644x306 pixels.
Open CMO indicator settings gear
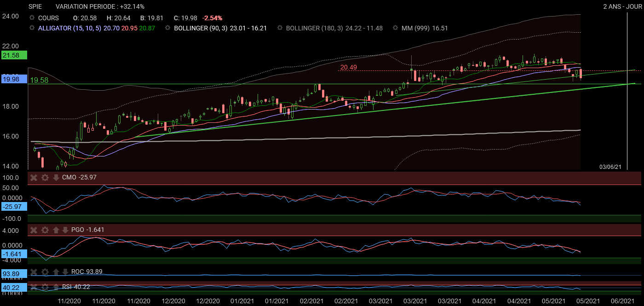[45, 178]
